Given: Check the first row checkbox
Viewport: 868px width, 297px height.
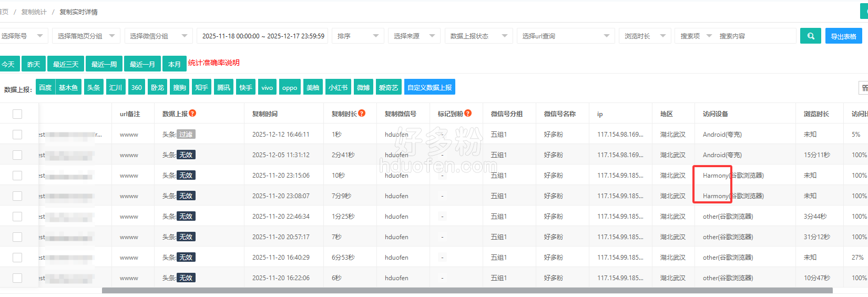Looking at the screenshot, I should [x=17, y=135].
